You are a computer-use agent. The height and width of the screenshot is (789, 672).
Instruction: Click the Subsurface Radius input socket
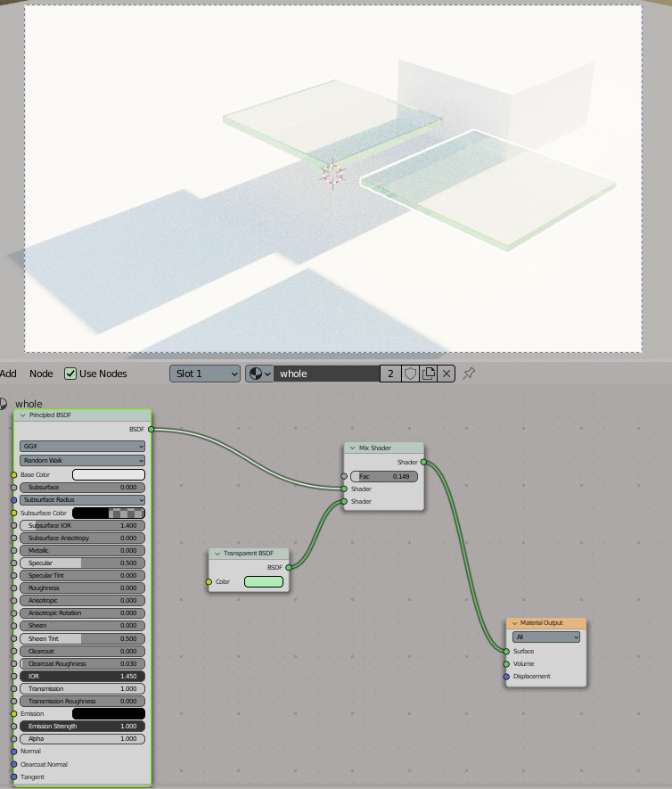(x=14, y=499)
